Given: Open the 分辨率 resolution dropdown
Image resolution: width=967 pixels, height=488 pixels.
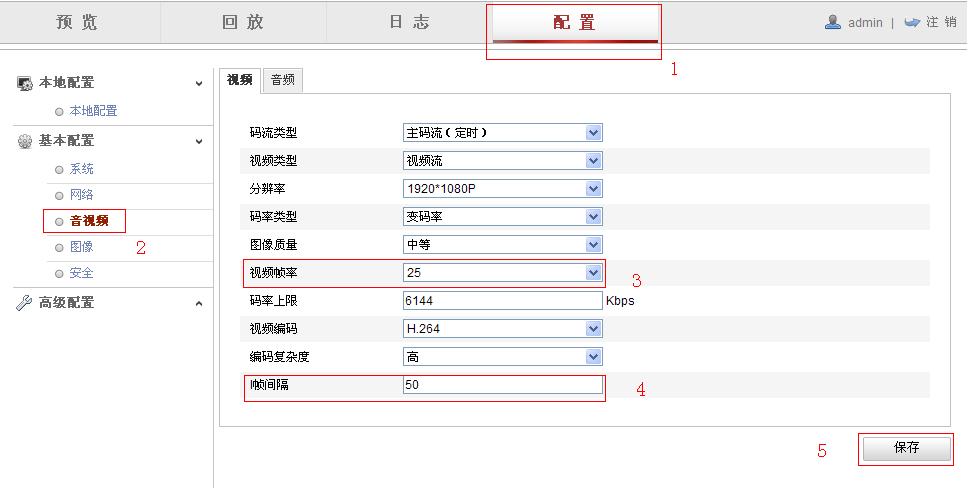Looking at the screenshot, I should [x=593, y=188].
